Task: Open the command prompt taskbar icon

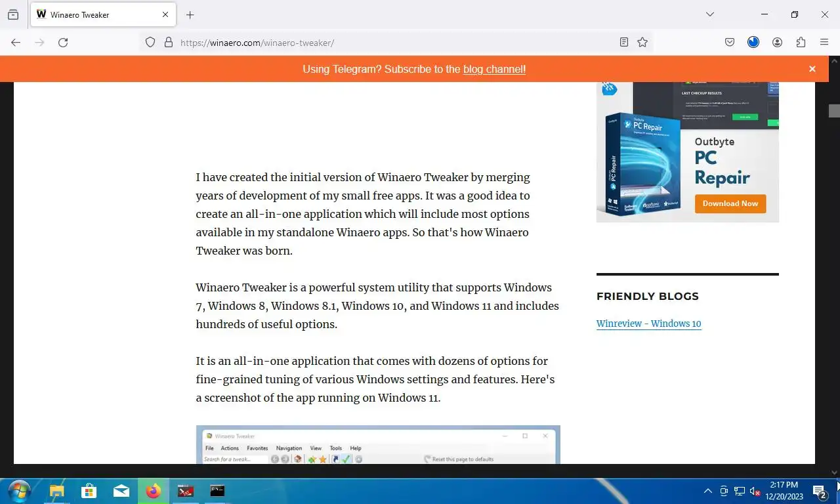Action: point(217,491)
